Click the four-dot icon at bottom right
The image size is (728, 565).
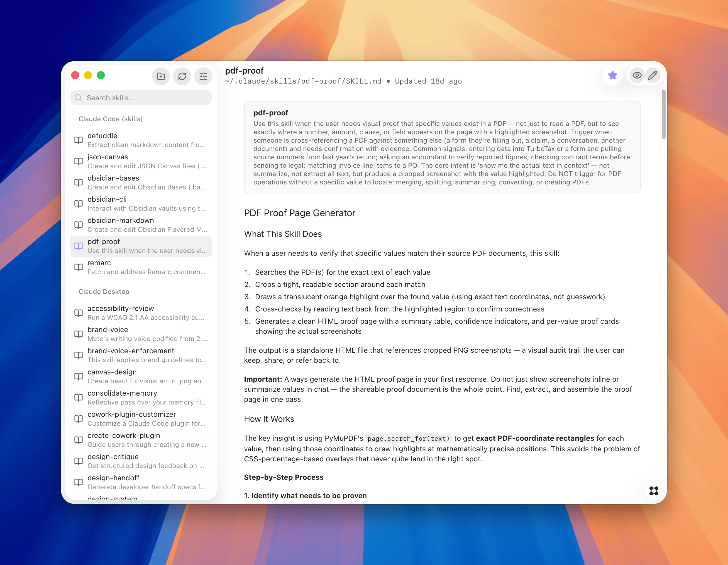(x=654, y=491)
